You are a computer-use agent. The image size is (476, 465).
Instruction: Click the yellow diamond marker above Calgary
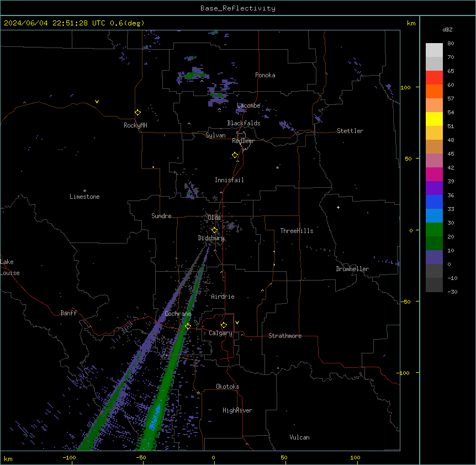(x=224, y=325)
